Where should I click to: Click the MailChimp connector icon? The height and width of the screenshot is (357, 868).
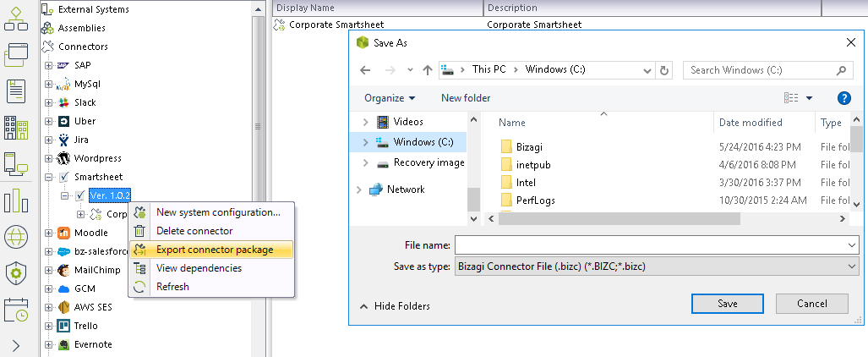coord(63,270)
